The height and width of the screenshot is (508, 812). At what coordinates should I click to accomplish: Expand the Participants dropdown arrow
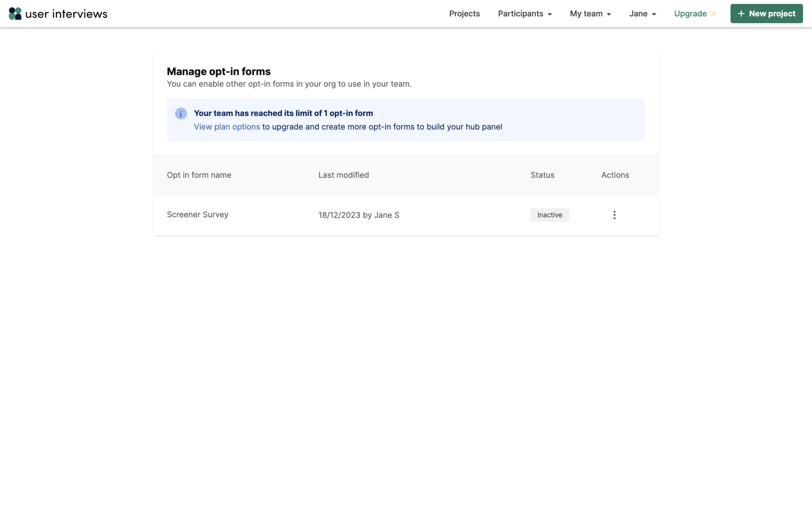point(549,14)
